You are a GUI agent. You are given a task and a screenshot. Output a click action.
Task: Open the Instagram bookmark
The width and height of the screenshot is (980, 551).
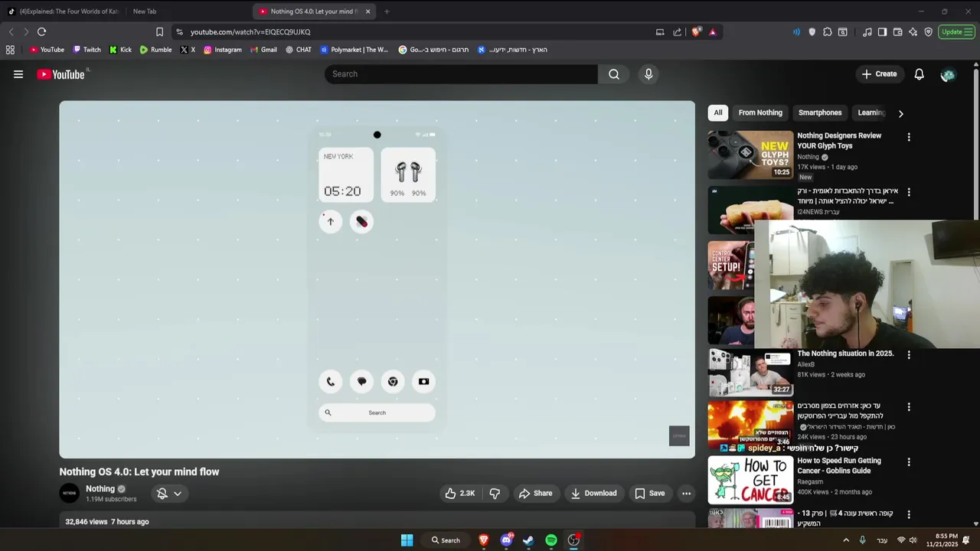tap(222, 50)
